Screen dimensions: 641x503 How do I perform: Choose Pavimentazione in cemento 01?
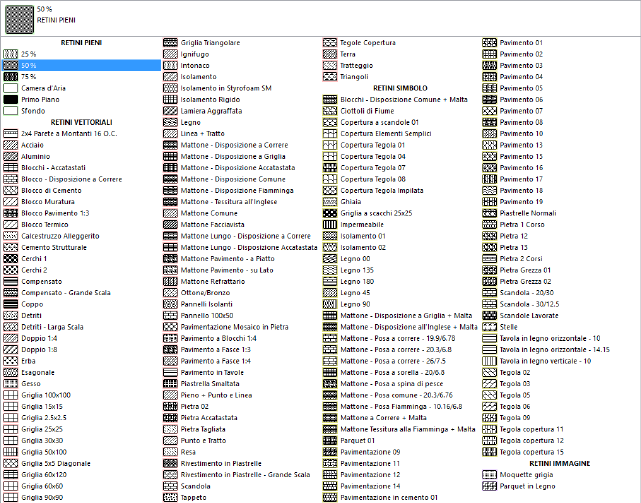click(x=388, y=497)
